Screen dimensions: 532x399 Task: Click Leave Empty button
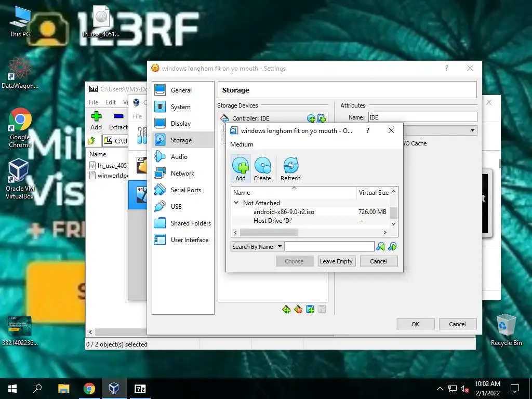(336, 261)
